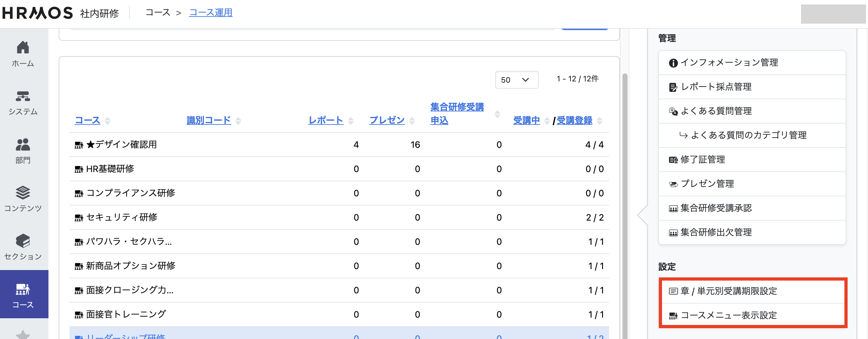This screenshot has height=339, width=868.
Task: Click the icon beside セキュリティ研修 row
Action: coord(79,218)
